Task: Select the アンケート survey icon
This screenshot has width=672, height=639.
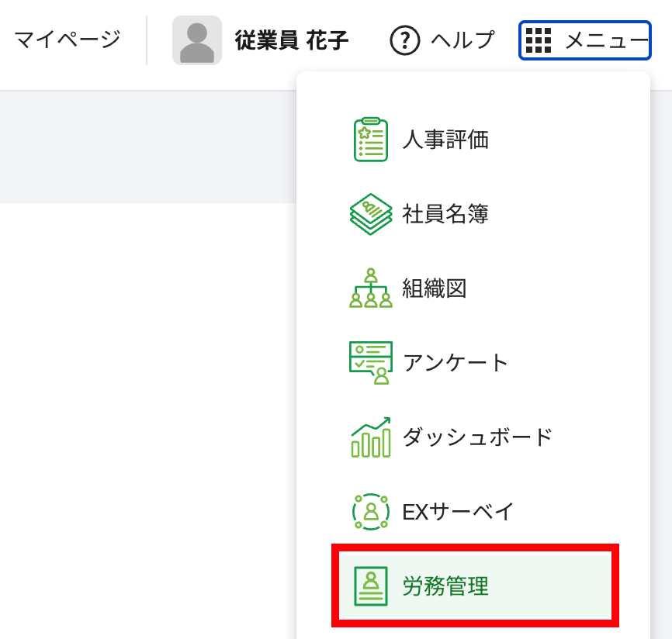Action: pyautogui.click(x=370, y=362)
